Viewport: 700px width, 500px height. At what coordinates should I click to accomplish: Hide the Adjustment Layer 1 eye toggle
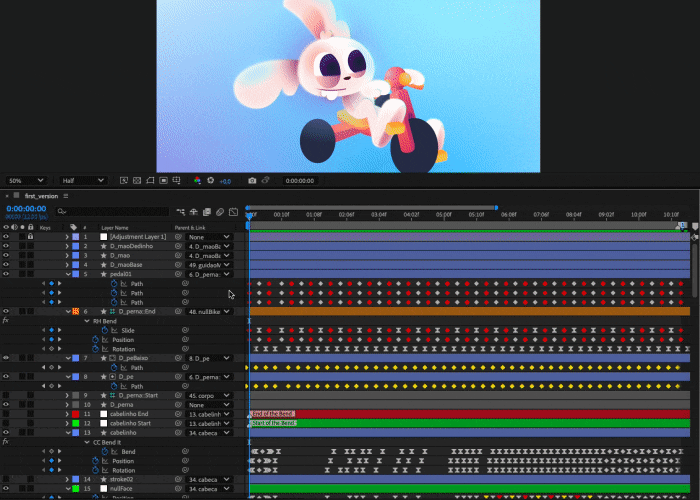click(x=6, y=237)
